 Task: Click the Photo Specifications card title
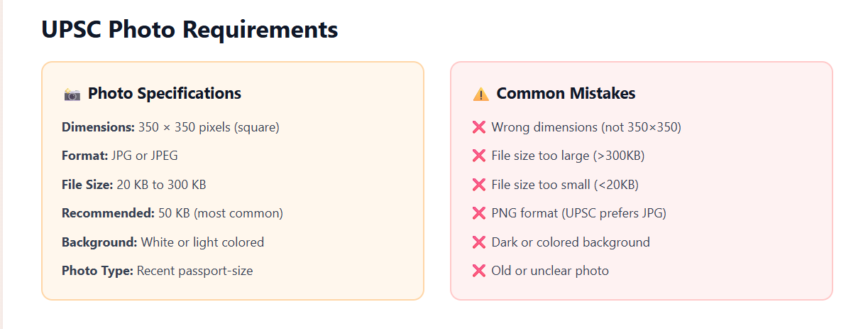[x=164, y=93]
